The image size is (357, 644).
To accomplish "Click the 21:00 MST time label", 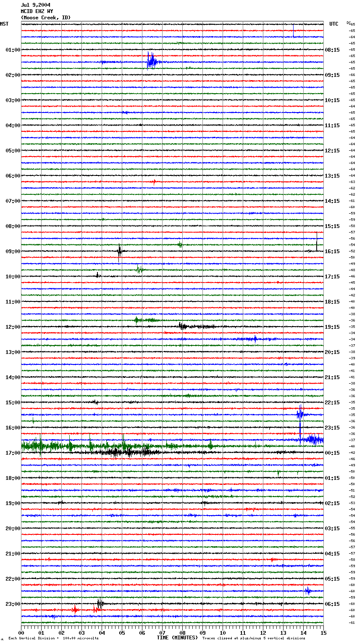I will 13,554.
